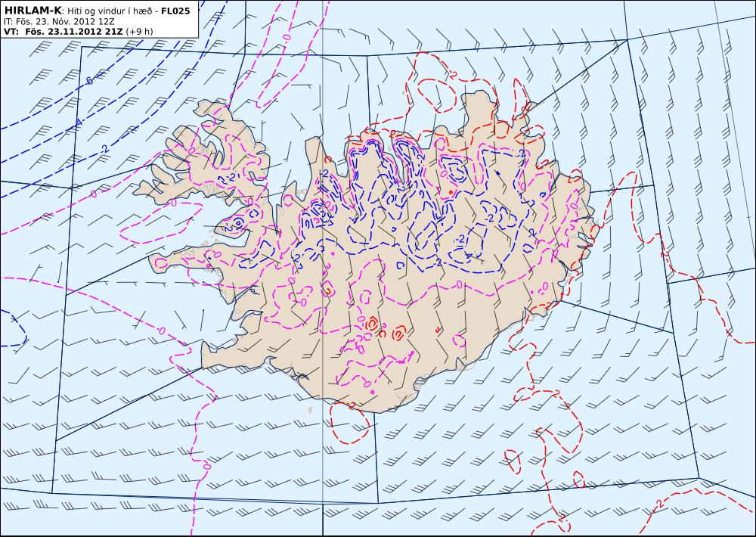Image resolution: width=756 pixels, height=537 pixels.
Task: Click the HIRLAM-K model title
Action: (x=33, y=10)
